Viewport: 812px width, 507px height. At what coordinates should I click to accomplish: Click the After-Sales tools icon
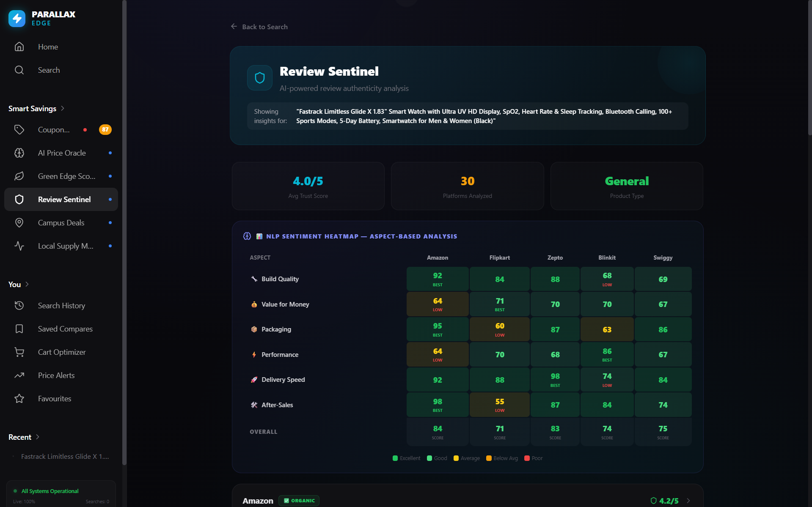point(254,405)
